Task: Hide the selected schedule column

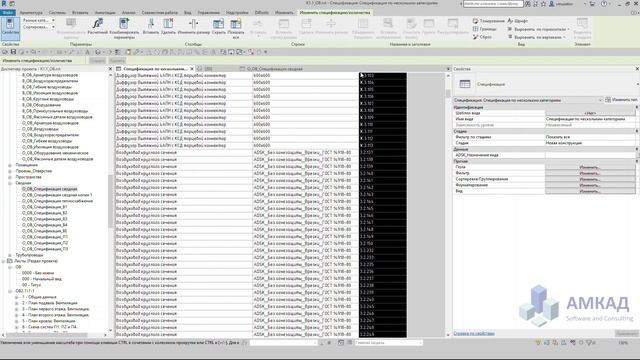Action: (218, 27)
